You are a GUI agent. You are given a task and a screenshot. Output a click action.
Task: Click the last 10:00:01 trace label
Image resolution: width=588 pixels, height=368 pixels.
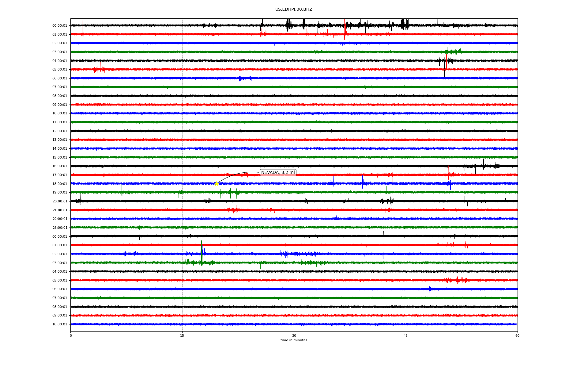pos(60,324)
